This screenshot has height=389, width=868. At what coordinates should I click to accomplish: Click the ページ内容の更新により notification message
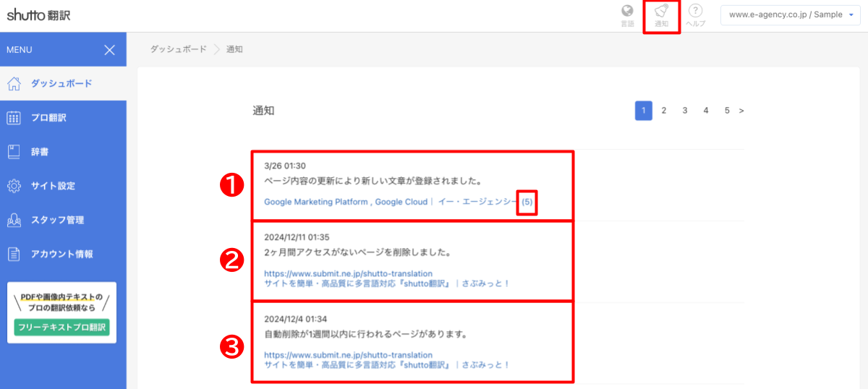coord(373,181)
